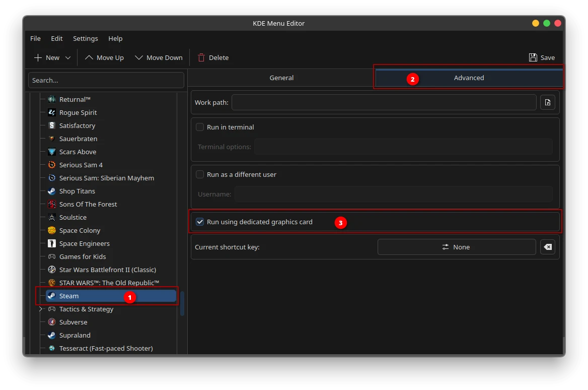This screenshot has height=390, width=588.
Task: Click the Sauerbraten icon
Action: point(52,139)
